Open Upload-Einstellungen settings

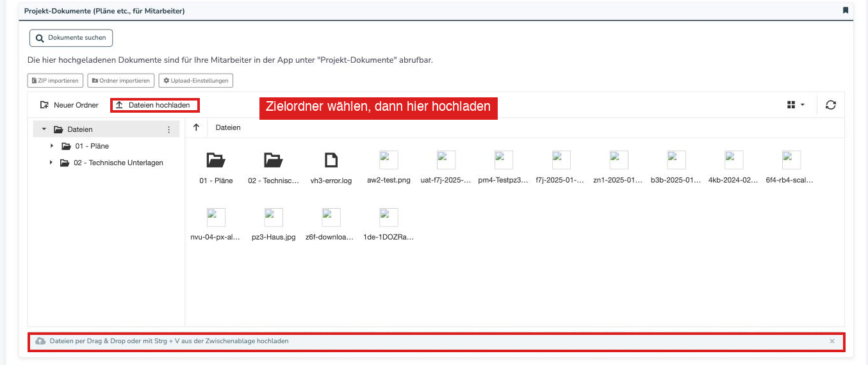[x=196, y=81]
